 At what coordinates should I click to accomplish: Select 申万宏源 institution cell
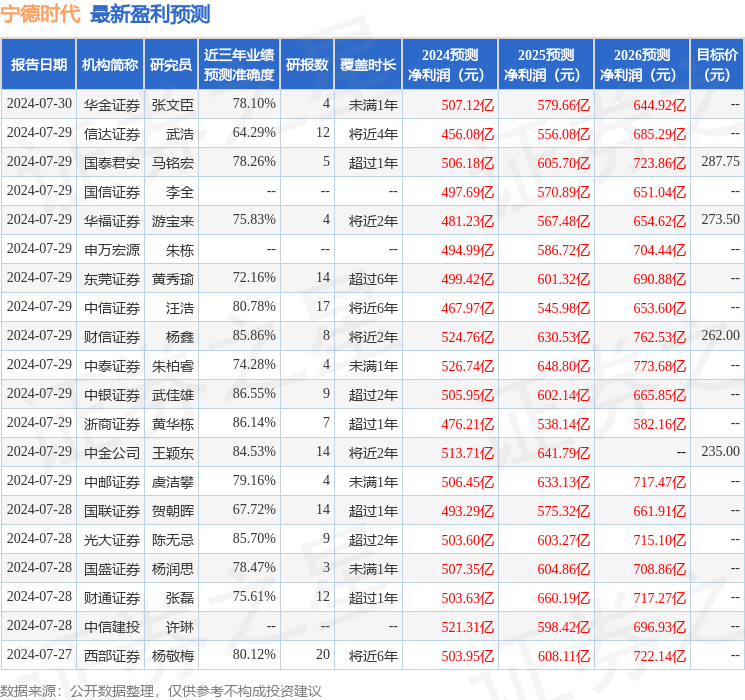(x=112, y=250)
